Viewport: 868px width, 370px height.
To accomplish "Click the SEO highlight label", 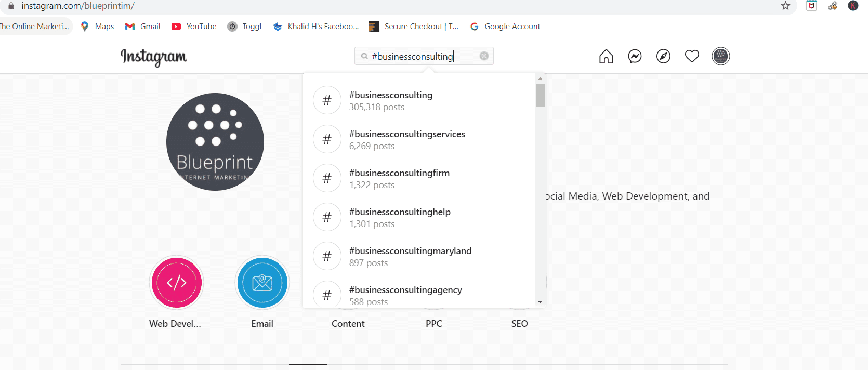I will (x=519, y=324).
